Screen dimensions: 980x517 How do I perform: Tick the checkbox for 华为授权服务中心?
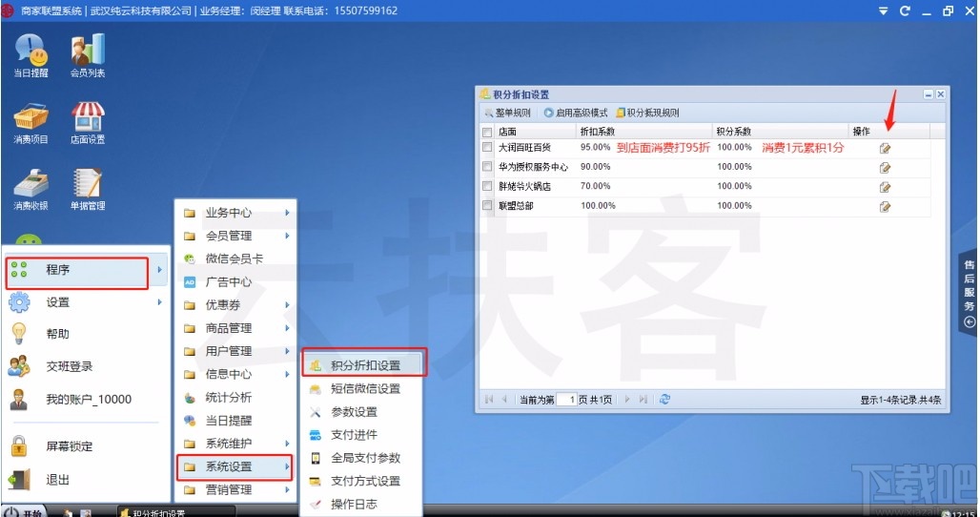click(x=487, y=167)
